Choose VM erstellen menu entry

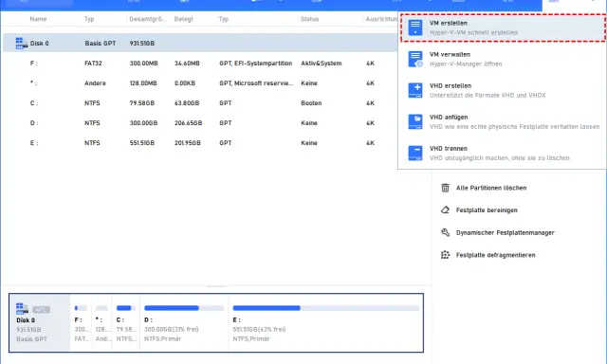coord(503,27)
